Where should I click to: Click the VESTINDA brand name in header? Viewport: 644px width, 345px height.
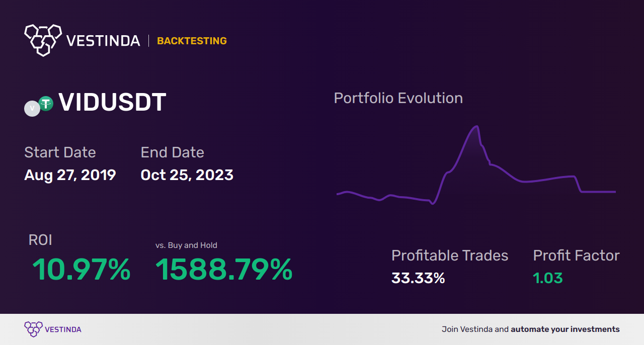pos(103,41)
